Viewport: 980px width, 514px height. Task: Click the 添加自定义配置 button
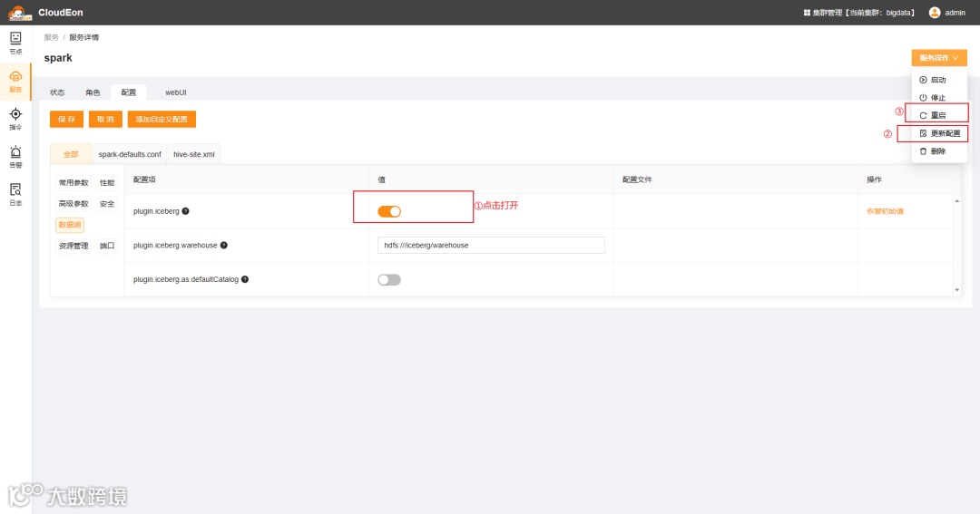pos(162,120)
